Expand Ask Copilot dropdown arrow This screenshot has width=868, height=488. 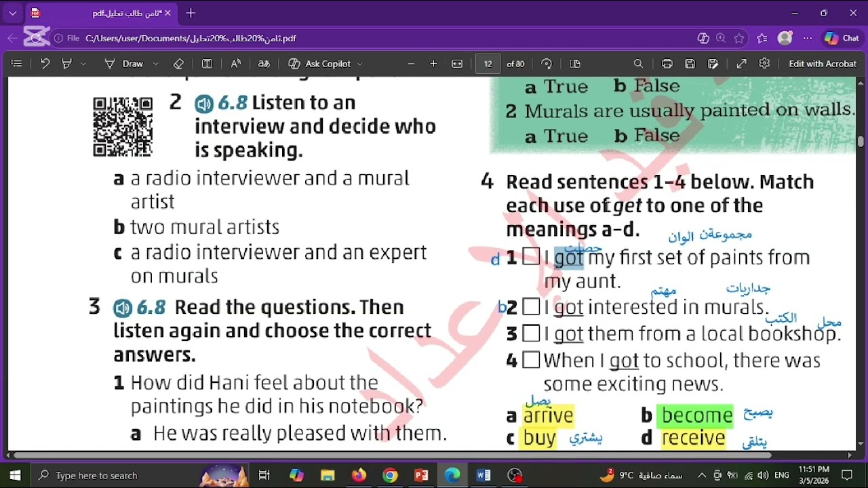[x=359, y=64]
